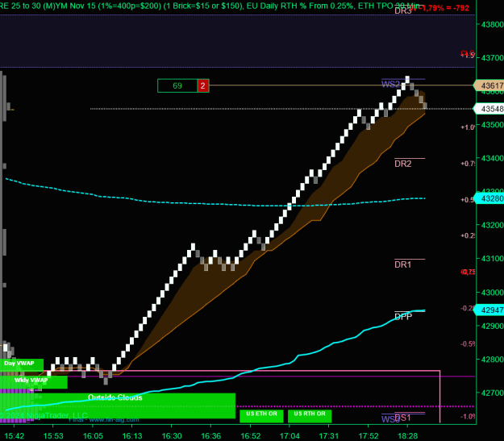Screen dimensions: 504x441
Task: Click the -1.0 percent level label
Action: [x=468, y=417]
